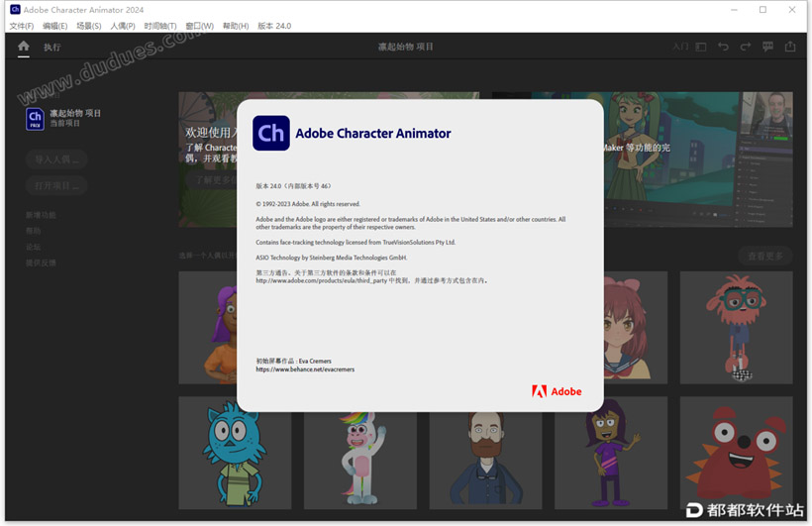Open the 文件(F) menu
The width and height of the screenshot is (812, 526).
(x=21, y=26)
